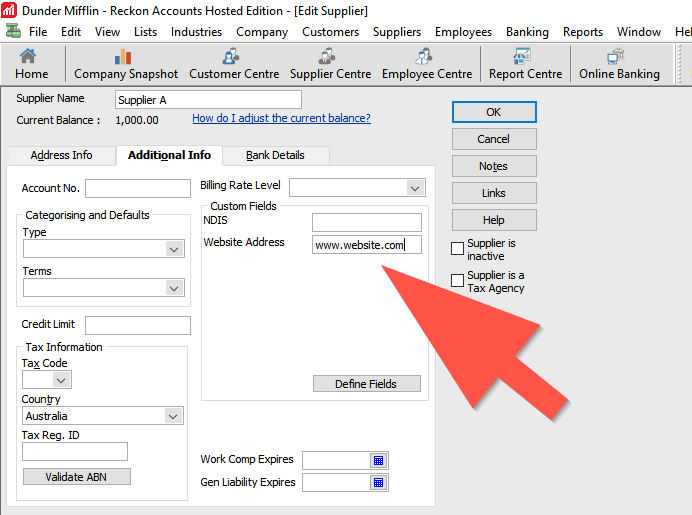Image resolution: width=692 pixels, height=515 pixels.
Task: Click the Supplier Name field
Action: [208, 100]
